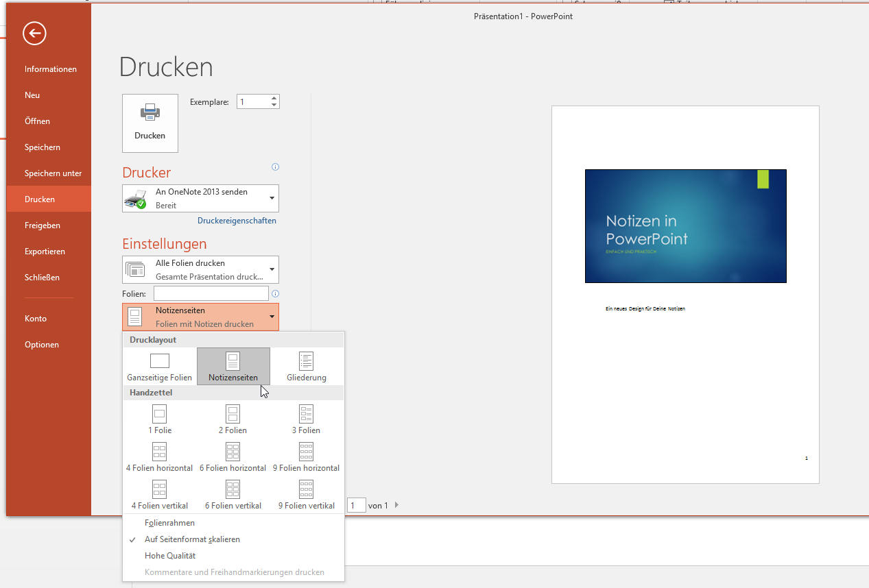Click the notes text in the preview

(645, 308)
